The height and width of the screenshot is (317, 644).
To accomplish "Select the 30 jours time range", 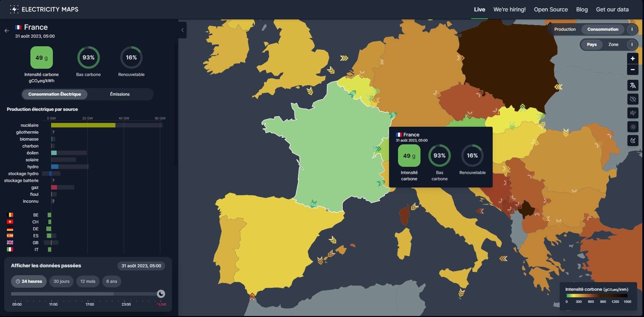I will click(61, 281).
